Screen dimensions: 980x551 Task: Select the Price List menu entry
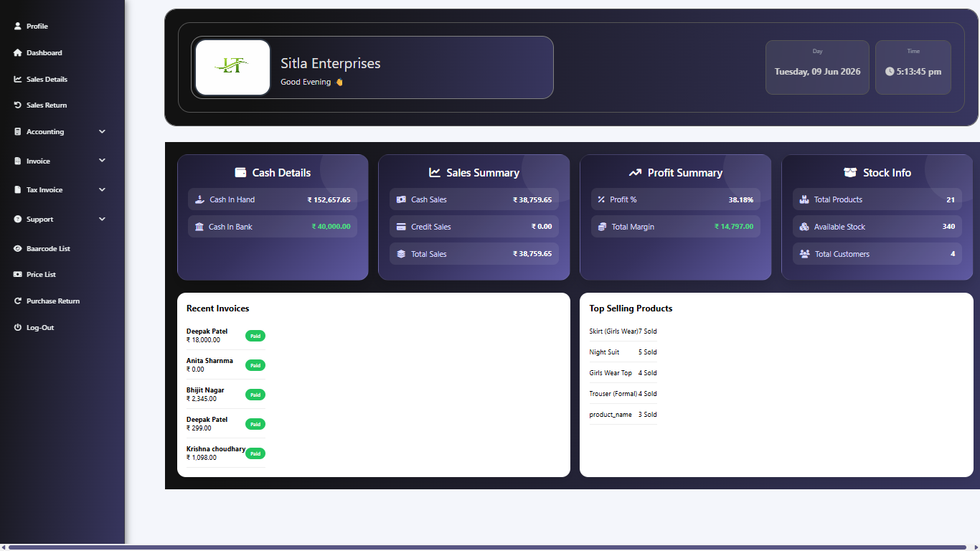tap(41, 274)
